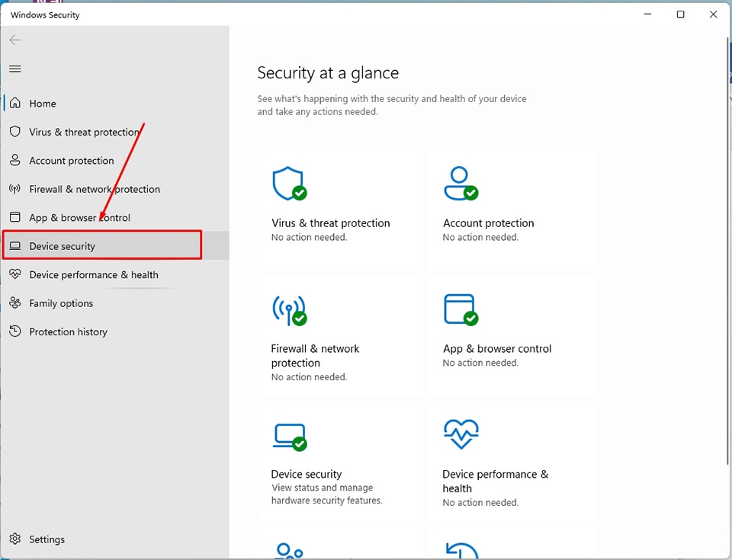Image resolution: width=732 pixels, height=560 pixels.
Task: Click the App & browser control card
Action: tap(511, 331)
